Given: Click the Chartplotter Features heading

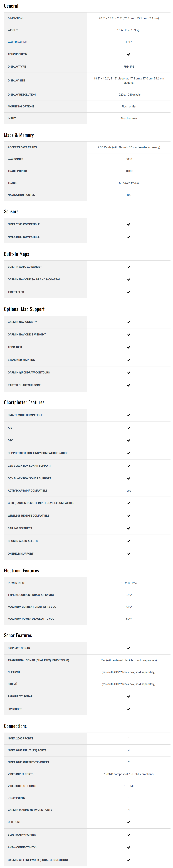Looking at the screenshot, I should click(24, 402).
